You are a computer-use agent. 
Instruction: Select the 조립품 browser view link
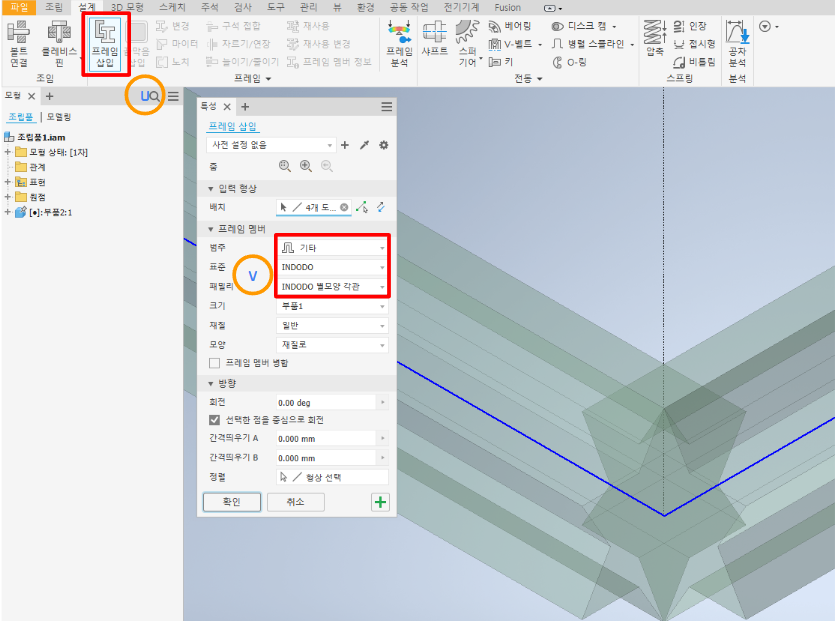pos(21,117)
